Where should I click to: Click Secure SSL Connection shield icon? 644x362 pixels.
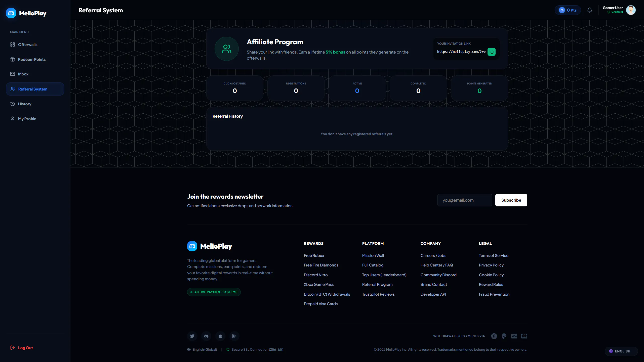point(228,349)
